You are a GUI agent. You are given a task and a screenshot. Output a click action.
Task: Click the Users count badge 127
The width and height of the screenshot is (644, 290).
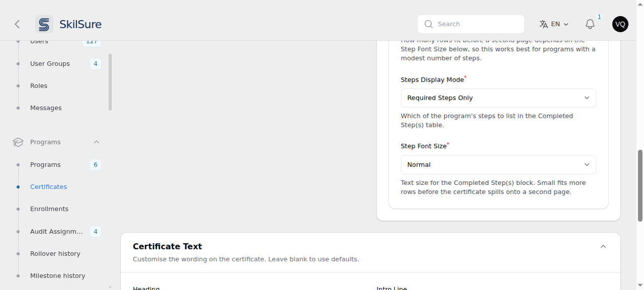pyautogui.click(x=92, y=42)
